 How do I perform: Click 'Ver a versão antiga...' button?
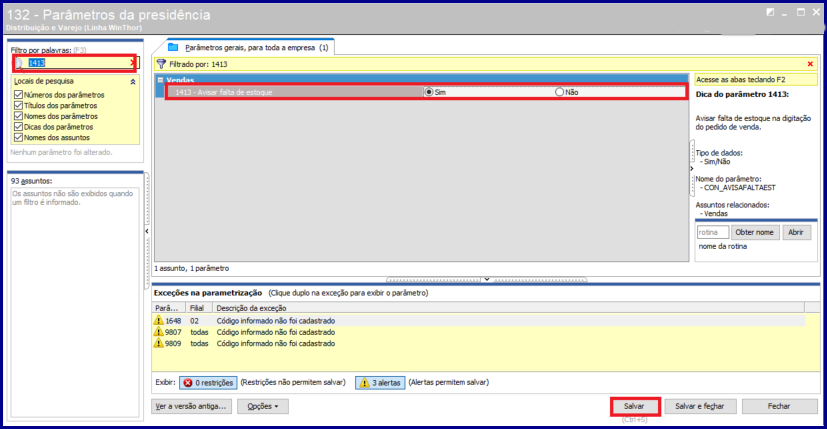[x=191, y=406]
